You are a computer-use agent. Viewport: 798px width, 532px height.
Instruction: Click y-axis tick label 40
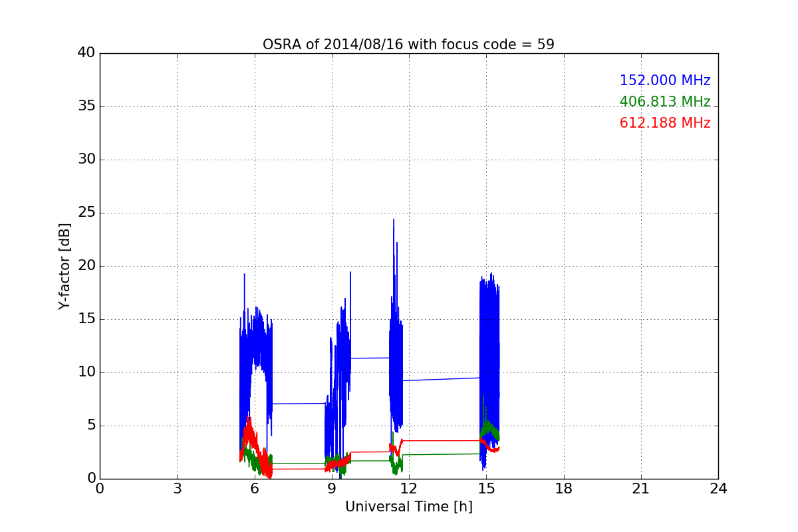(86, 53)
